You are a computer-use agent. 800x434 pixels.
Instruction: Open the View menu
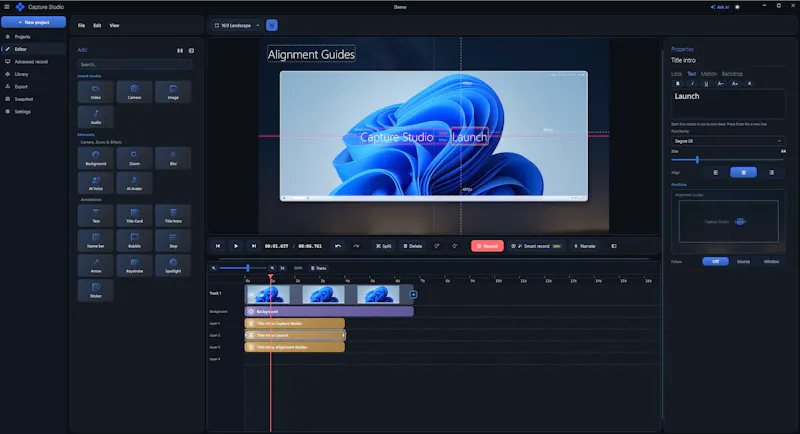114,25
